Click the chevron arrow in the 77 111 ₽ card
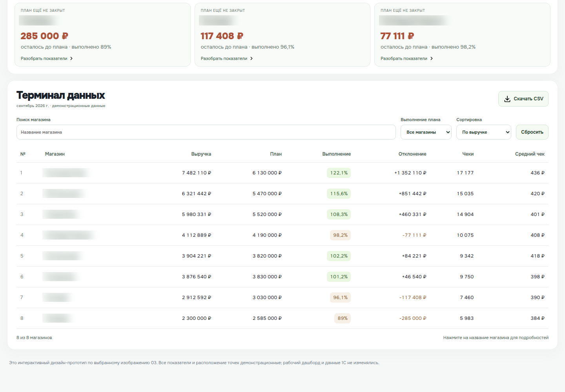 pyautogui.click(x=432, y=58)
